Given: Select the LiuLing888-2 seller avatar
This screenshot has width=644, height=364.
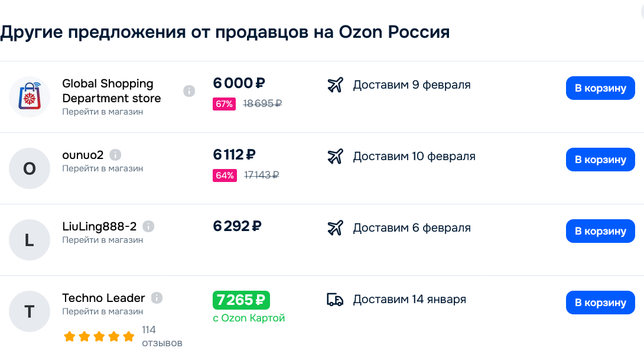Looking at the screenshot, I should (30, 240).
